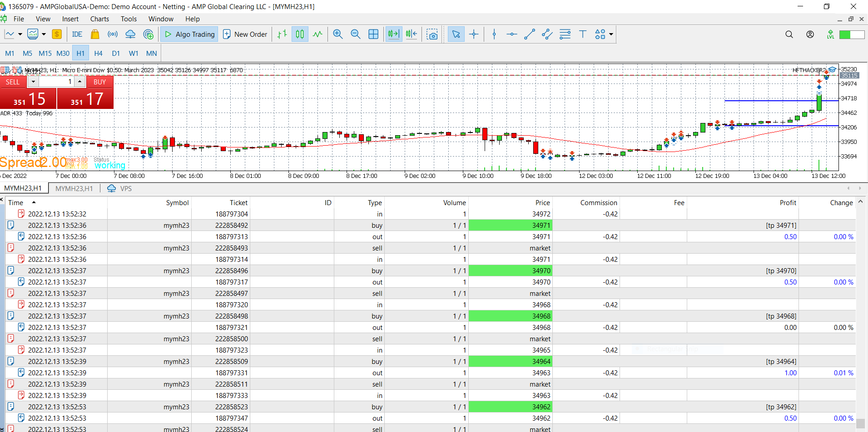Open the MQL5 Market shopping bag icon
The width and height of the screenshot is (868, 432).
click(95, 34)
